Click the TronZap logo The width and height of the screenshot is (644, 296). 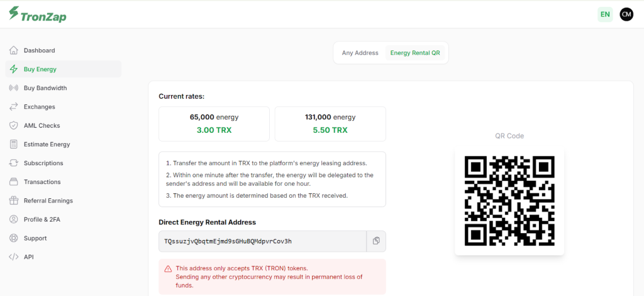pos(38,14)
